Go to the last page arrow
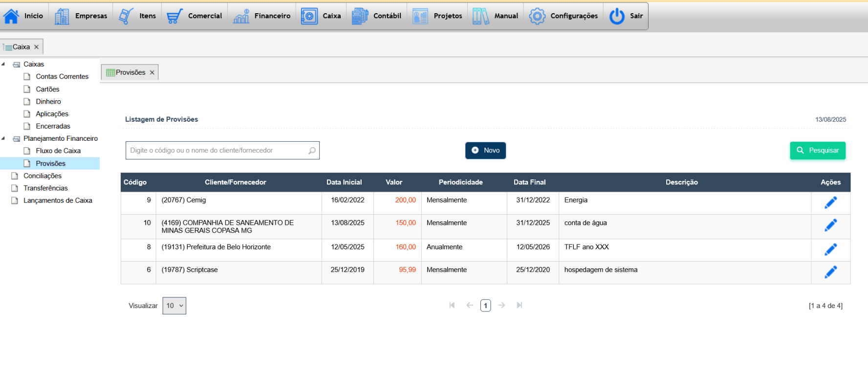 (519, 305)
